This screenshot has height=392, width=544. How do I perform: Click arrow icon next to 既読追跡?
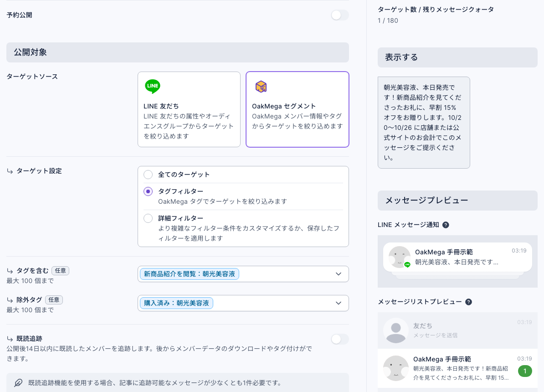coord(10,339)
